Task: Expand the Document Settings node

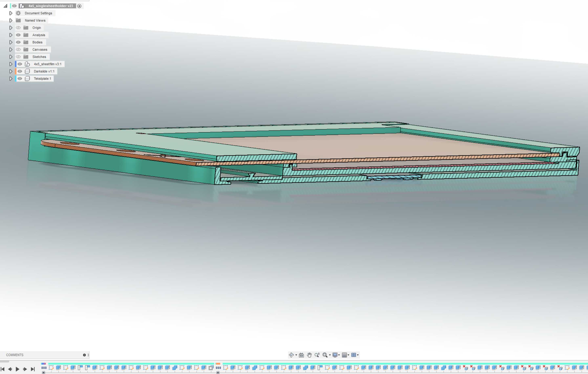Action: tap(11, 13)
